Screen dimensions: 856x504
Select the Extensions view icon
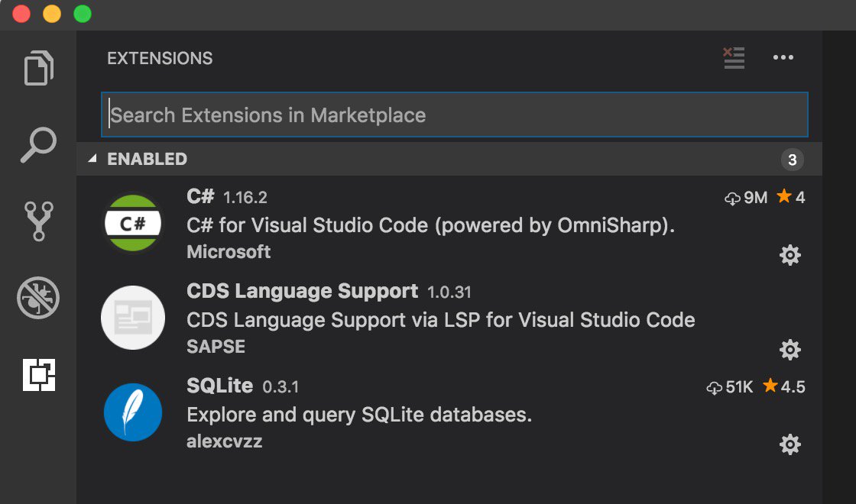[x=39, y=375]
